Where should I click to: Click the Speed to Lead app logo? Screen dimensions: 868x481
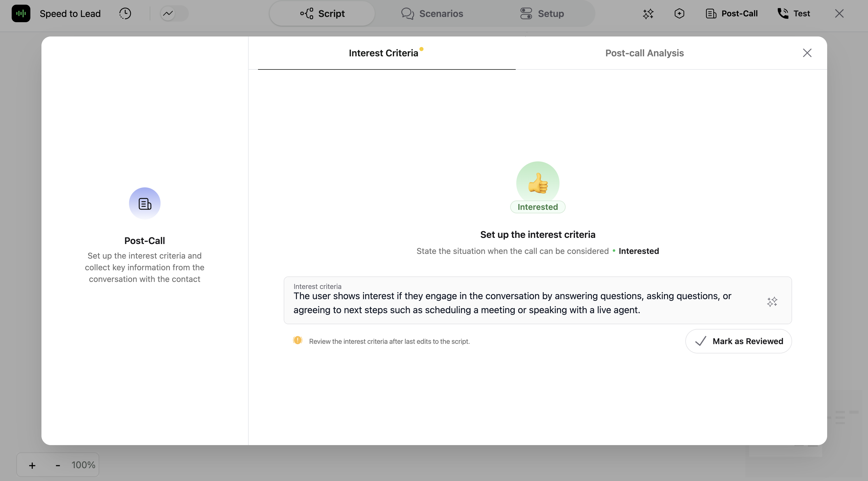click(x=21, y=13)
